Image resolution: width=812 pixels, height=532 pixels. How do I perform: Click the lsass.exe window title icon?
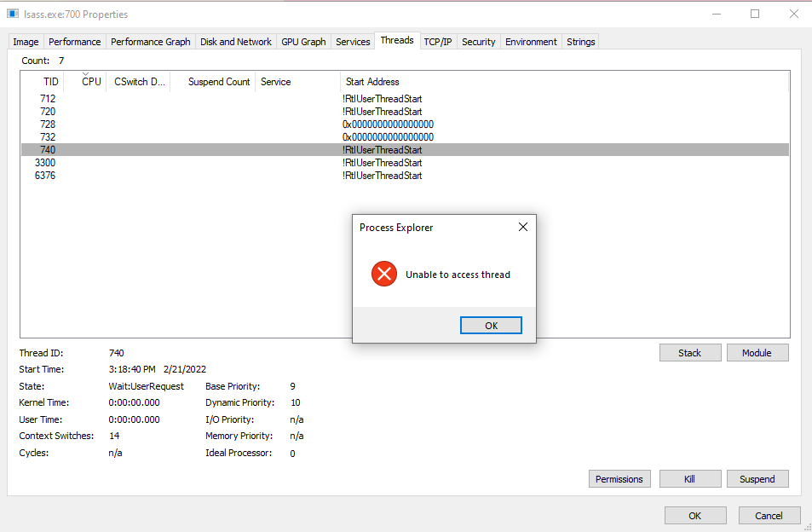tap(13, 14)
